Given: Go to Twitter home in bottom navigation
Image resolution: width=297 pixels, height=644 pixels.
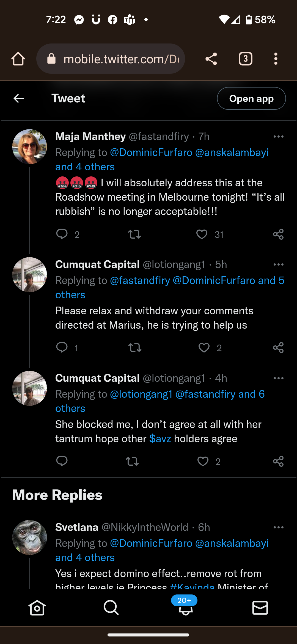Looking at the screenshot, I should (37, 607).
